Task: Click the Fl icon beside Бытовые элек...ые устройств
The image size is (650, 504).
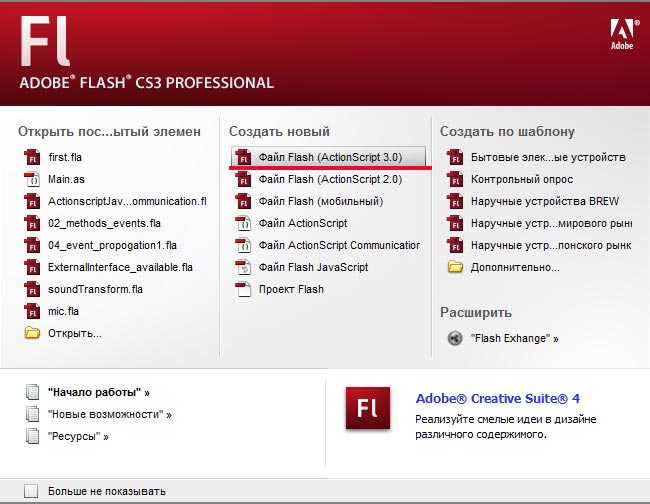Action: (455, 158)
